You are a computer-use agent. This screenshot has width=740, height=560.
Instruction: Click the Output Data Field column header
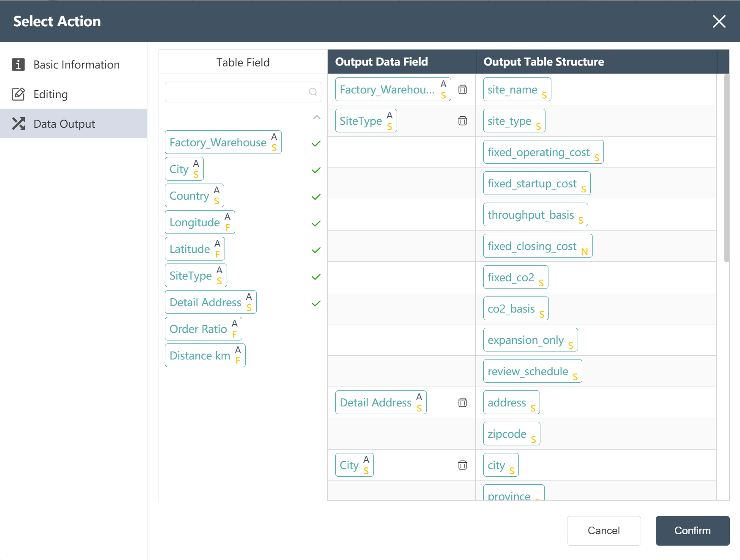pyautogui.click(x=402, y=62)
